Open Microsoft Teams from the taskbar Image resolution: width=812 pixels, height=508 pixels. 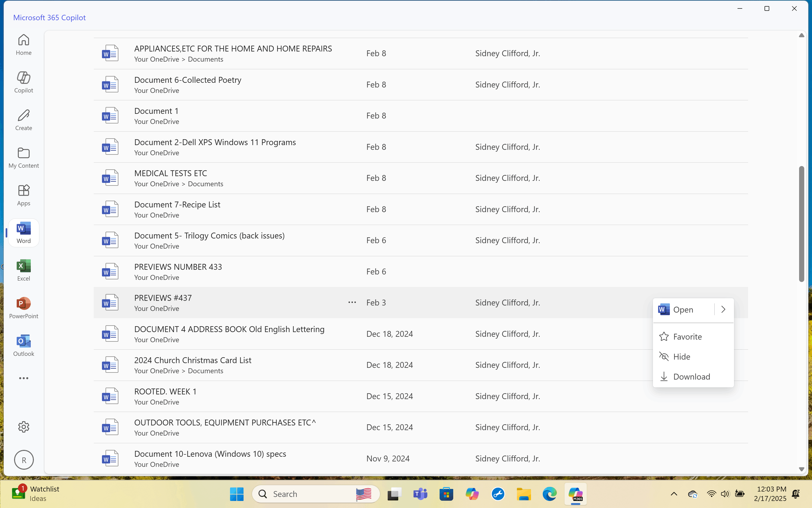[x=420, y=494]
